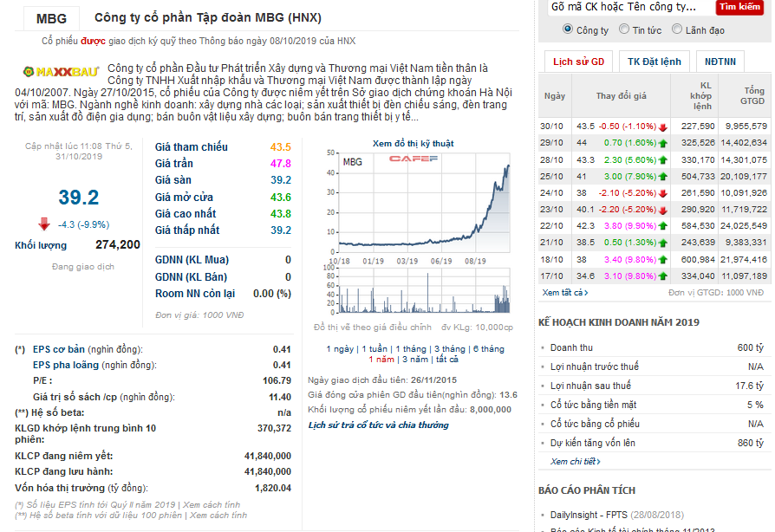Open Lịch sử trả cổ tức và chia thưởng
Screen dimensions: 775x532
(379, 425)
